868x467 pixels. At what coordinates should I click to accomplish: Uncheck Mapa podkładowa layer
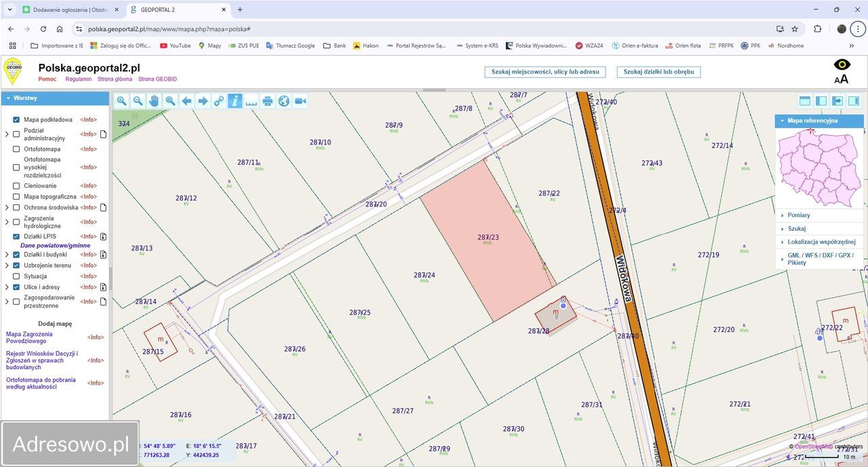(x=16, y=119)
